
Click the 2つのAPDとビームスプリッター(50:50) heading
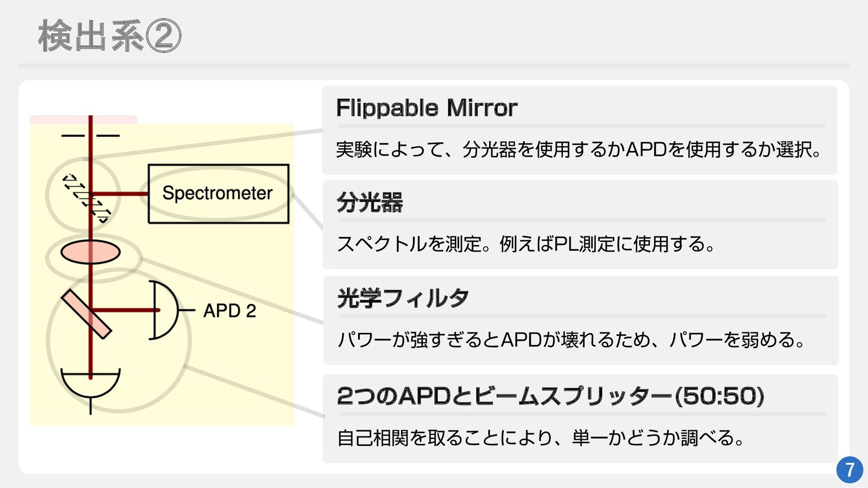coord(550,396)
